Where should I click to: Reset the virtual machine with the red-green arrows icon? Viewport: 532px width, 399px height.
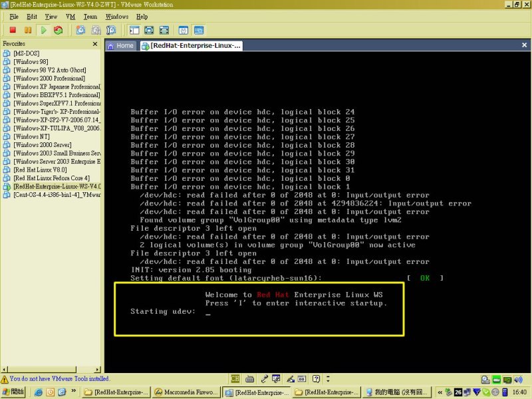click(59, 30)
